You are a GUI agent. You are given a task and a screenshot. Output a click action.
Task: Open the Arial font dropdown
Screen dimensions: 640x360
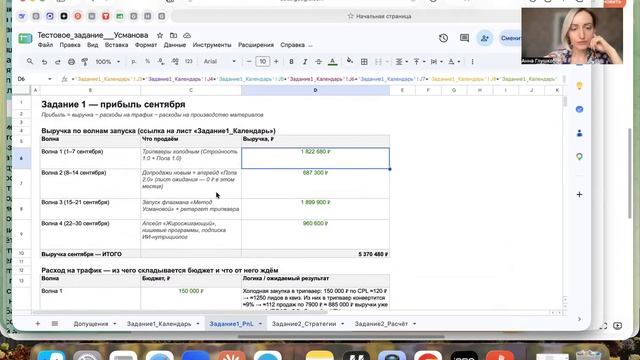pos(220,62)
